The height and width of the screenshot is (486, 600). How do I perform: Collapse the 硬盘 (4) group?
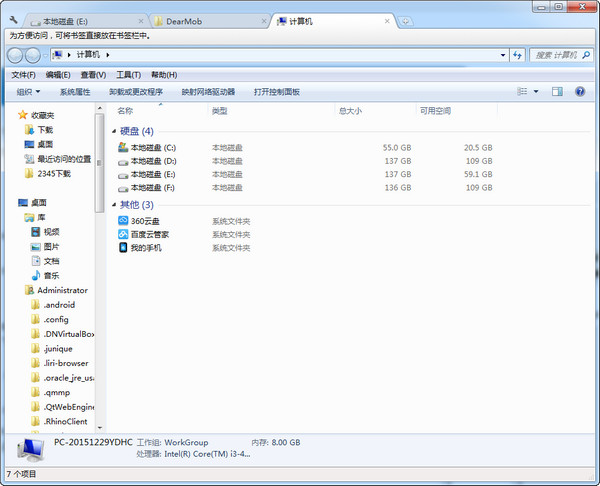point(113,131)
